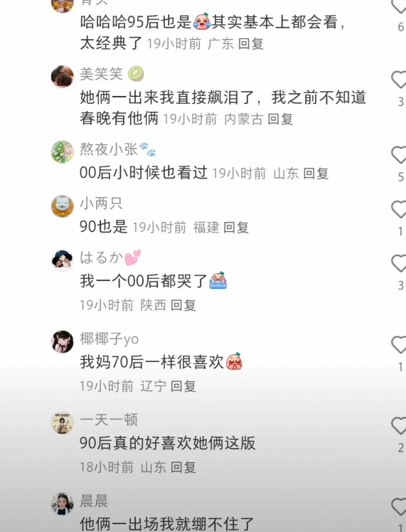The height and width of the screenshot is (532, 406).
Task: Reply to the 95后 comment from 广东
Action: pos(251,44)
